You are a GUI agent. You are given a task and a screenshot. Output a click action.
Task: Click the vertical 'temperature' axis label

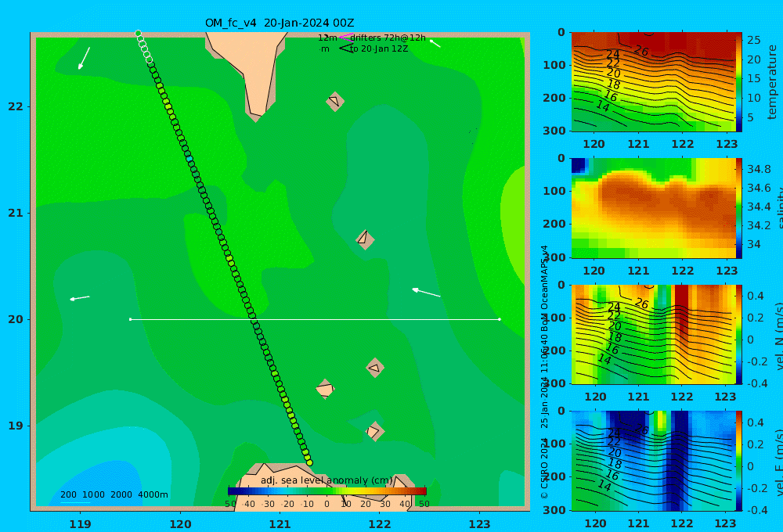pyautogui.click(x=772, y=82)
